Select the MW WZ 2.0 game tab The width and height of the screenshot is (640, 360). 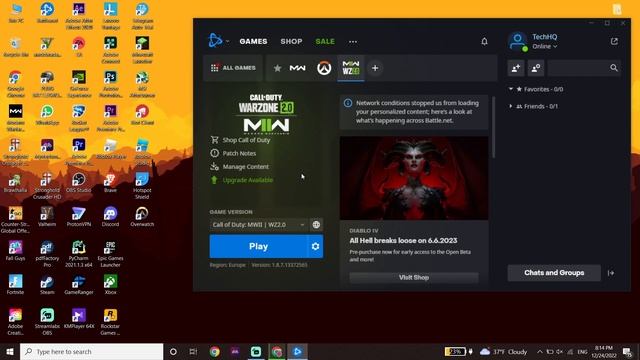click(x=351, y=68)
